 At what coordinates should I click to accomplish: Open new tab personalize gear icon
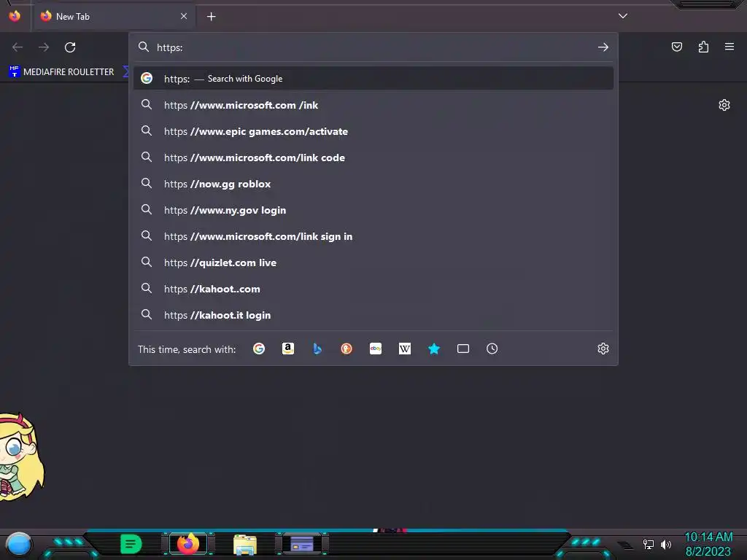click(x=724, y=105)
